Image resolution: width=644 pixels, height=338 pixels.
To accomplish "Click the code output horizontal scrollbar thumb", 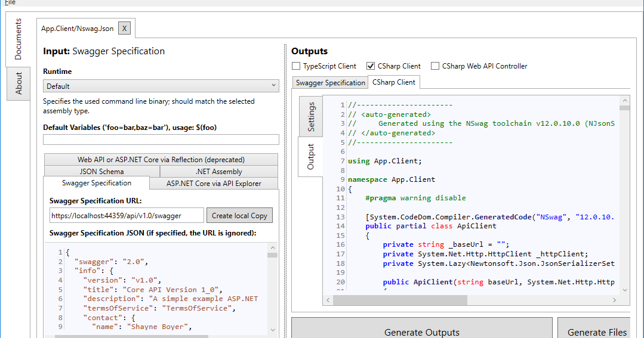I will 400,300.
